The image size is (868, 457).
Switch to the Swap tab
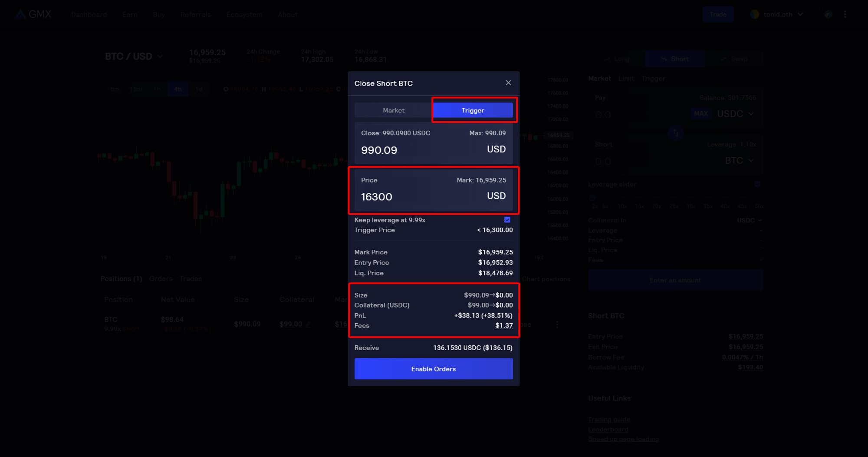tap(734, 59)
